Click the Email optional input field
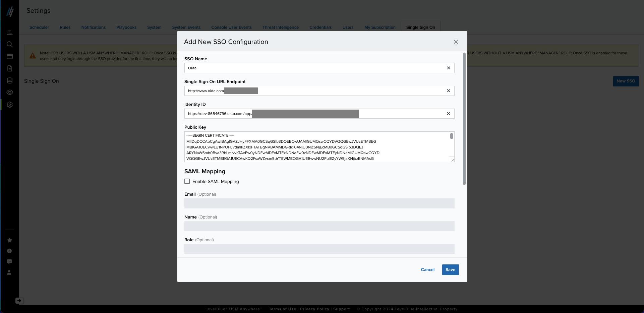This screenshot has height=313, width=644. coord(319,203)
